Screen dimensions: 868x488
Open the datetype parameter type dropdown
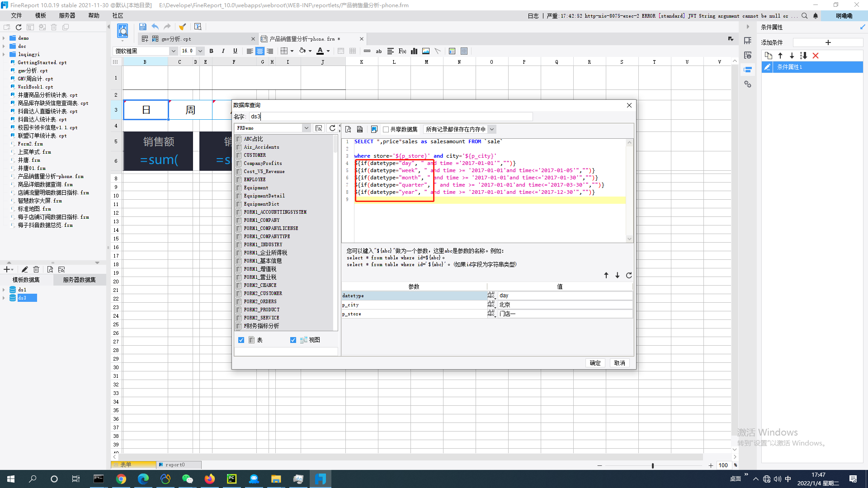491,296
